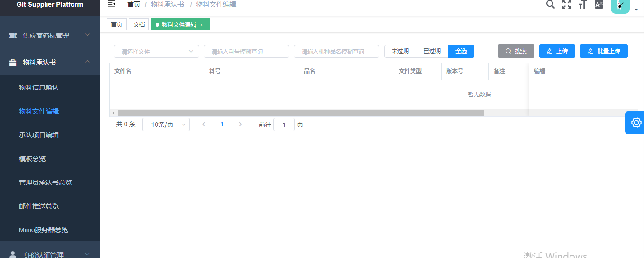644x258 pixels.
Task: Click the language translation icon
Action: 599,4
